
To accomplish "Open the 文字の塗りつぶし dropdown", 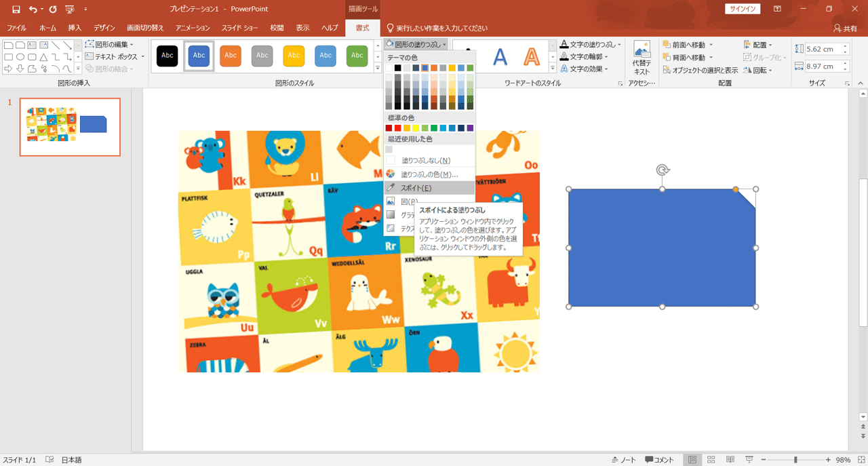I will 590,44.
